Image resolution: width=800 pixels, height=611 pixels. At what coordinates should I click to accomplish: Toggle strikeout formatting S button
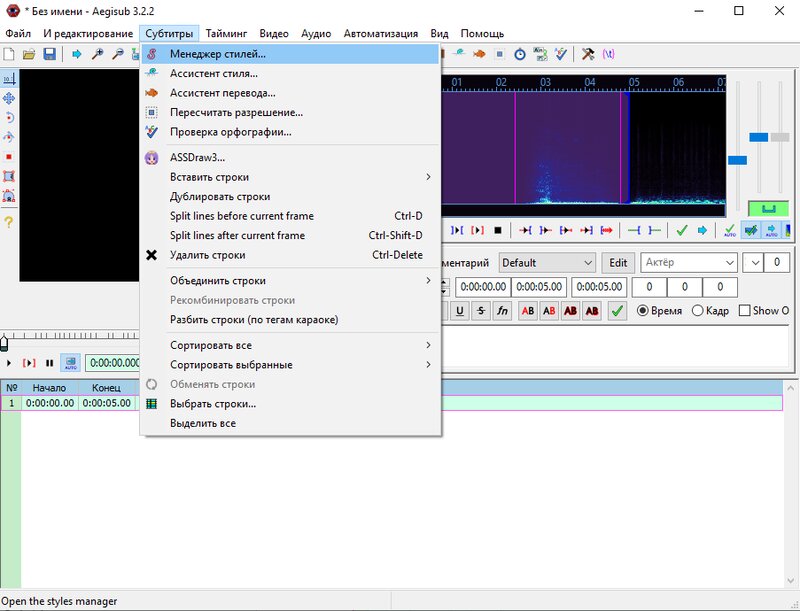point(481,311)
